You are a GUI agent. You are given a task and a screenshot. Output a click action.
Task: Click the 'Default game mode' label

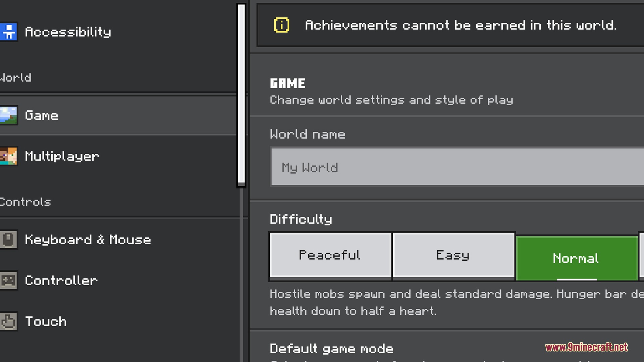click(331, 349)
